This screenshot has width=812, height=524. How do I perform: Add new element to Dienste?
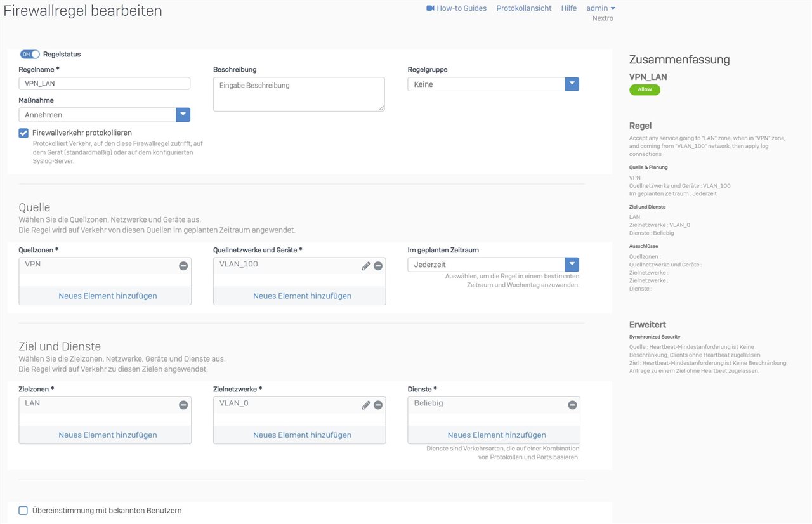click(497, 435)
